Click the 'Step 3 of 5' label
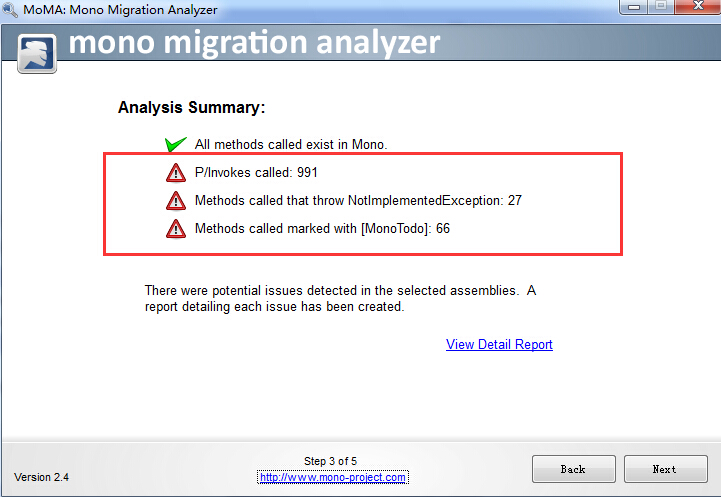This screenshot has width=721, height=497. [330, 461]
